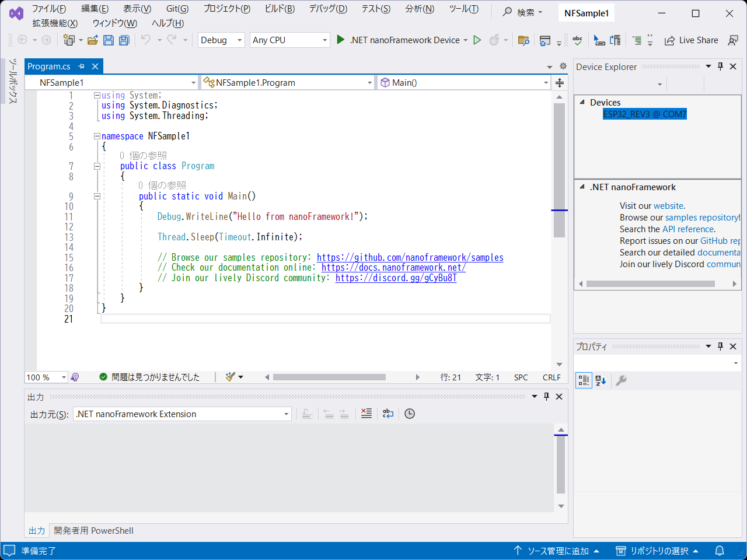Screen dimensions: 747x560
Task: Collapse the Devices tree node
Action: pyautogui.click(x=582, y=102)
